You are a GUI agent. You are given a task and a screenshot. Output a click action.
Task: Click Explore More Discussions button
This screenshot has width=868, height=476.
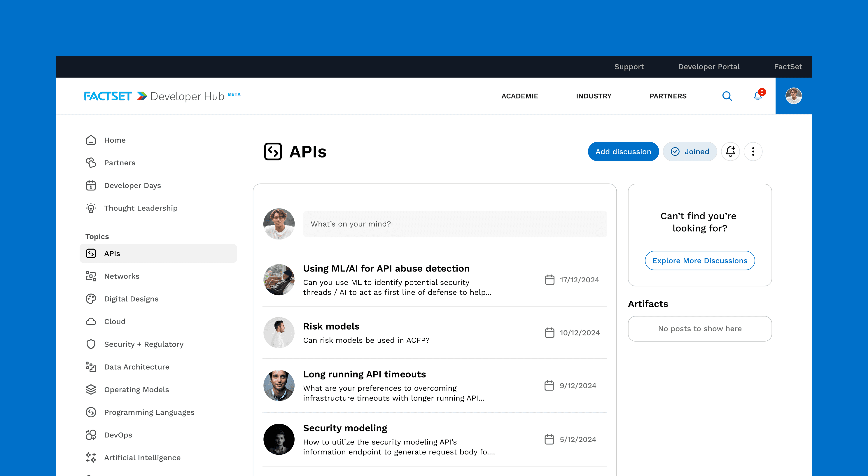(700, 260)
